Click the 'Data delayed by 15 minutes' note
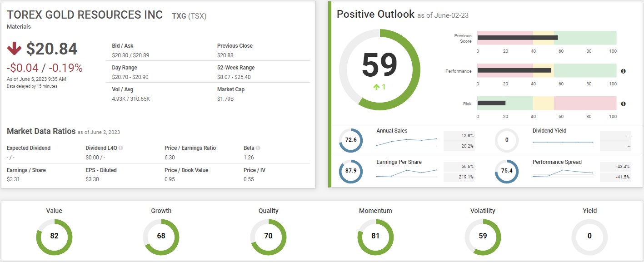644x262 pixels. click(32, 86)
